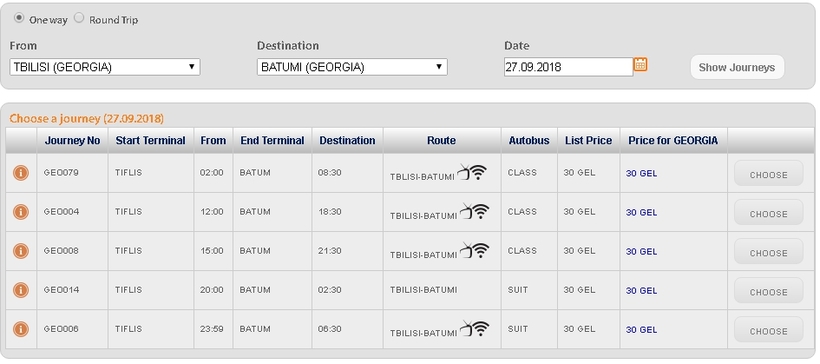Expand the Destination dropdown showing BATUMI (GEORGIA)
This screenshot has height=364, width=820.
pyautogui.click(x=352, y=67)
